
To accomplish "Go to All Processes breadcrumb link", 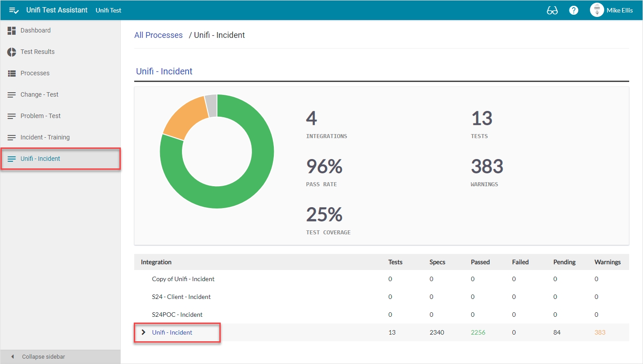I will click(158, 35).
